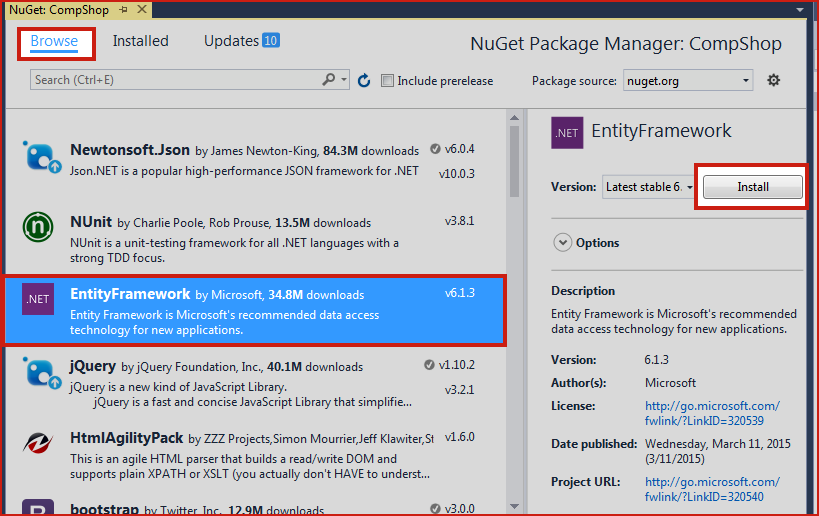Open window tab list dropdown arrow
The height and width of the screenshot is (516, 819).
(x=800, y=9)
